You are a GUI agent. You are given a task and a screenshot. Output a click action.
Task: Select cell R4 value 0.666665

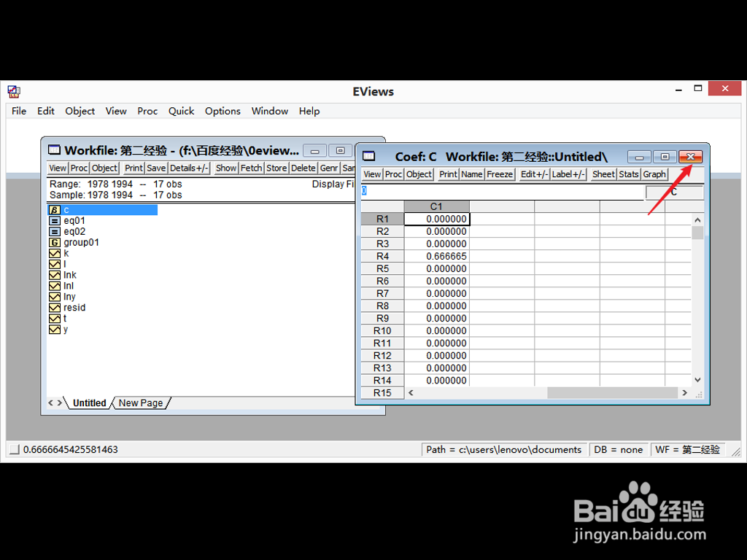[x=437, y=256]
